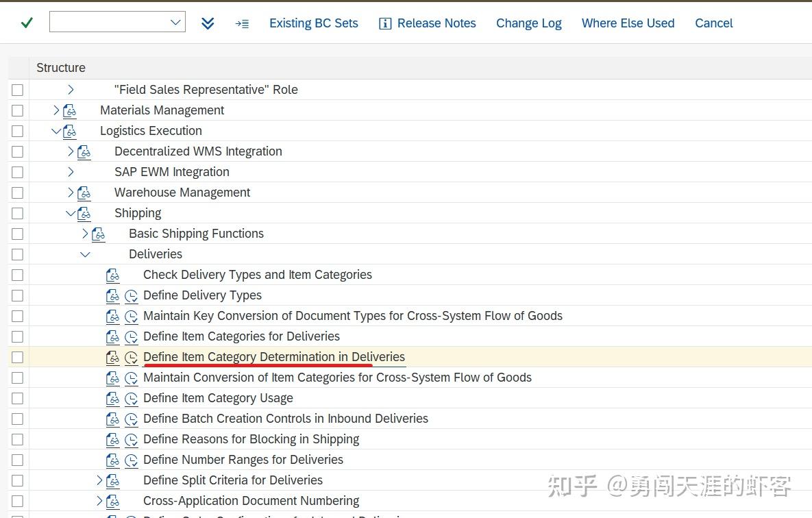Check the box next to Define Item Category Determination in Deliveries
812x518 pixels.
pyautogui.click(x=17, y=357)
